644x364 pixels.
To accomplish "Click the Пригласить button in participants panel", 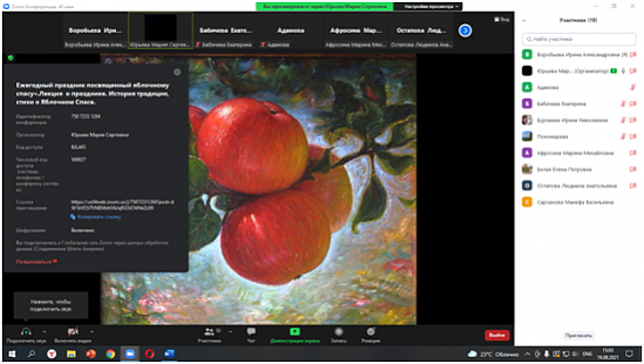I will (x=578, y=336).
